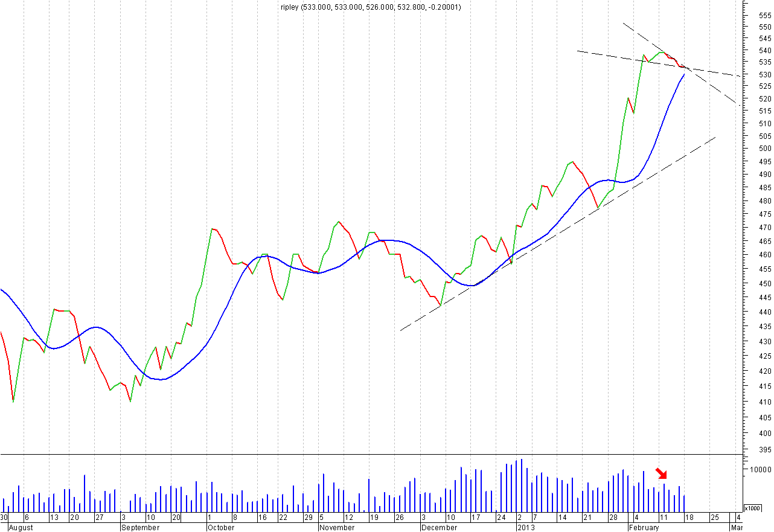Select the 460 price axis label
774x532 pixels.
tap(764, 255)
